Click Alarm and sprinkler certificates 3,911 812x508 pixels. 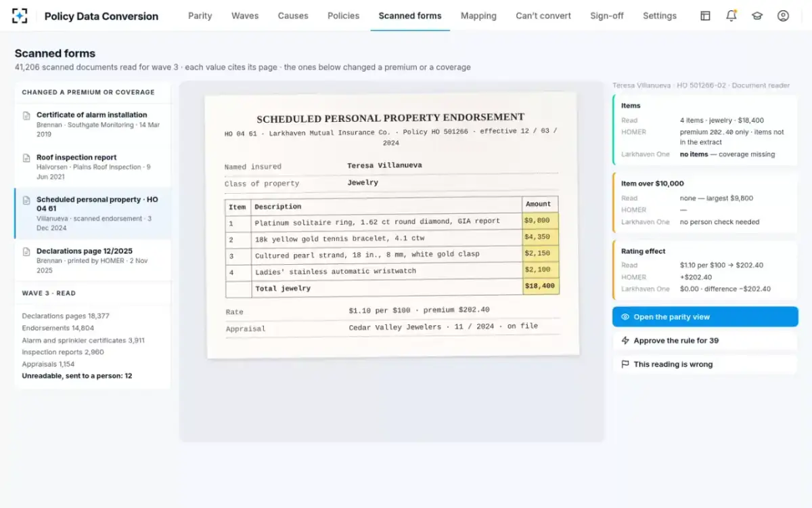coord(83,341)
